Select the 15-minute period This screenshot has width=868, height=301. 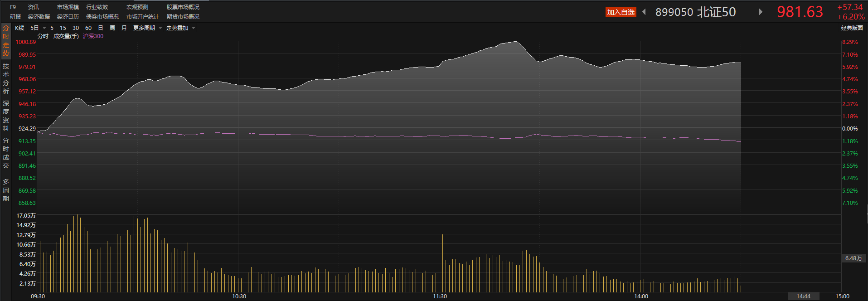click(x=63, y=28)
